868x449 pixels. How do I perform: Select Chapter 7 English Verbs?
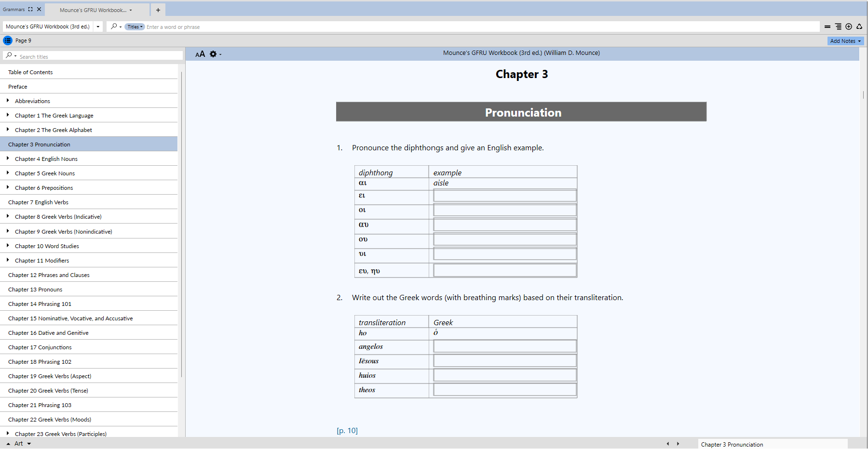point(89,202)
